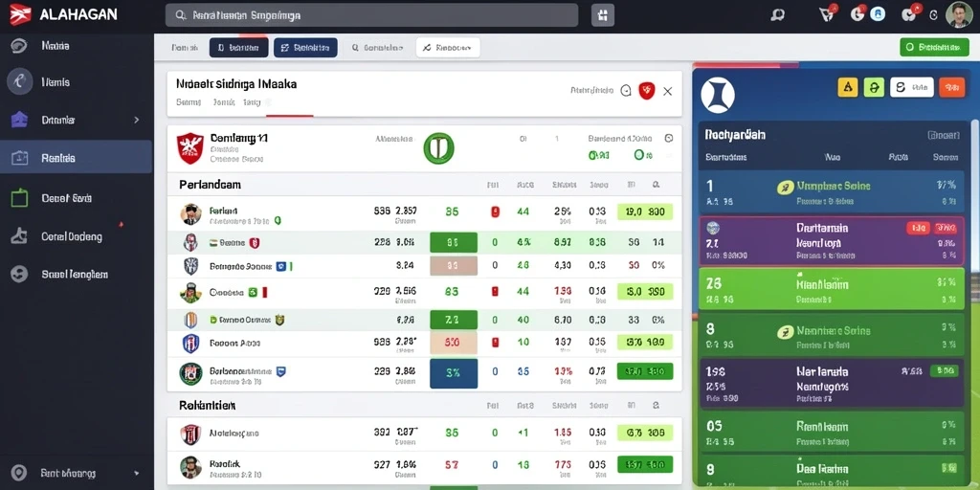
Task: Click the circle outline icon in the card header
Action: pos(626,91)
